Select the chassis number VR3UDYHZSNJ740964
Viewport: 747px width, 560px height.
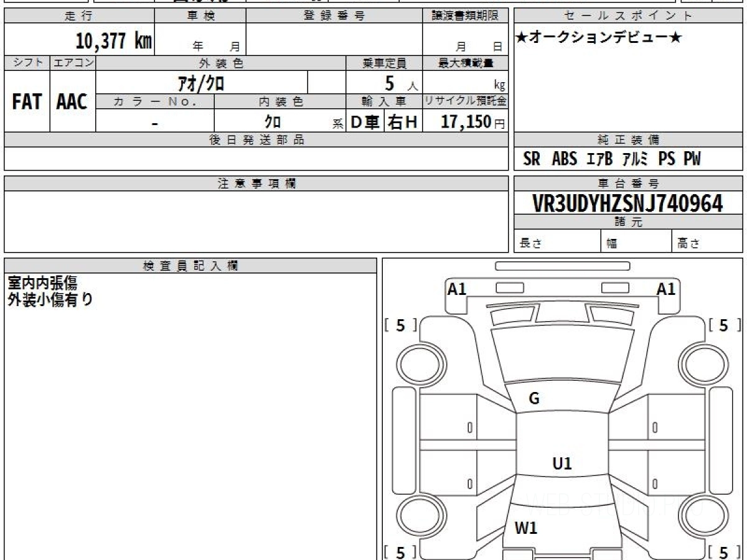[x=627, y=203]
